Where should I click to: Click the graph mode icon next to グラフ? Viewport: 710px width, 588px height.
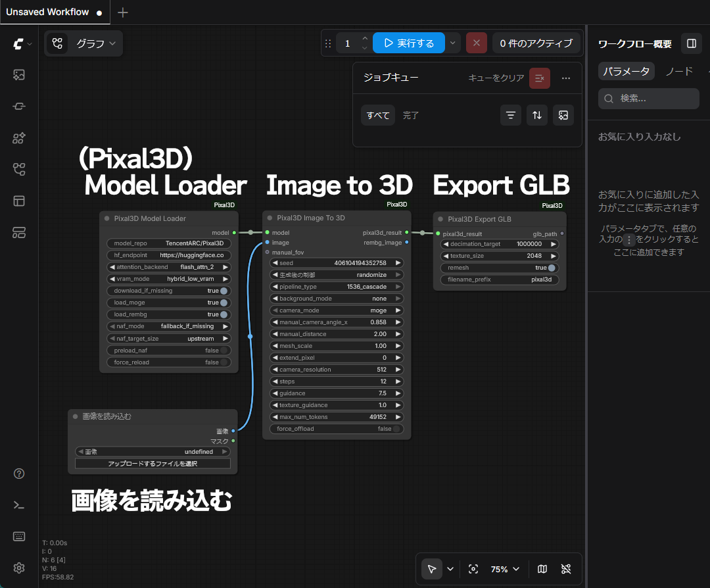57,43
